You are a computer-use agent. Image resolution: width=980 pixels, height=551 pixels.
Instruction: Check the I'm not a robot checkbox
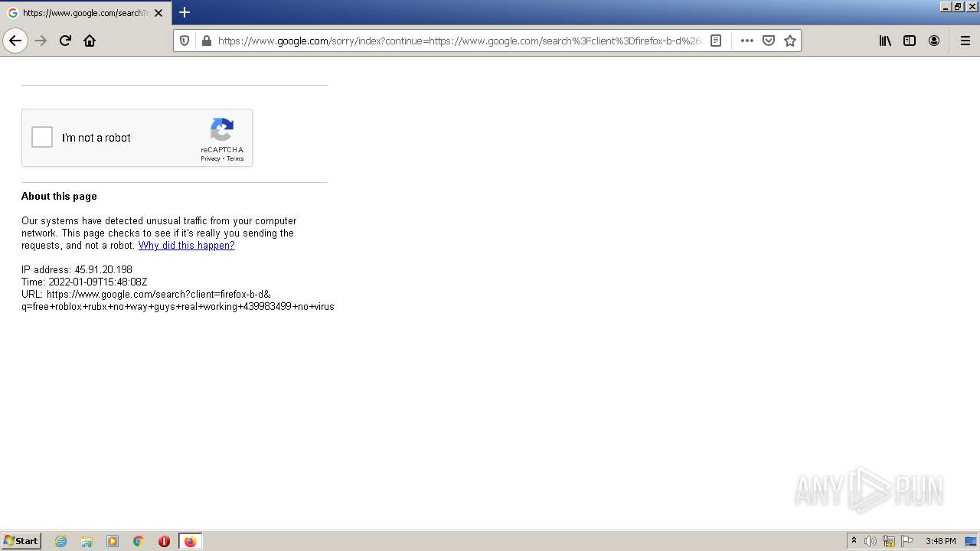pyautogui.click(x=42, y=137)
